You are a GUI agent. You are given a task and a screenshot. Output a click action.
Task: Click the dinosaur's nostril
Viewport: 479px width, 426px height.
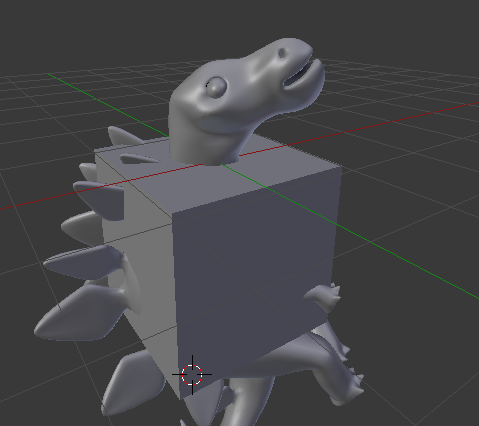click(x=282, y=53)
